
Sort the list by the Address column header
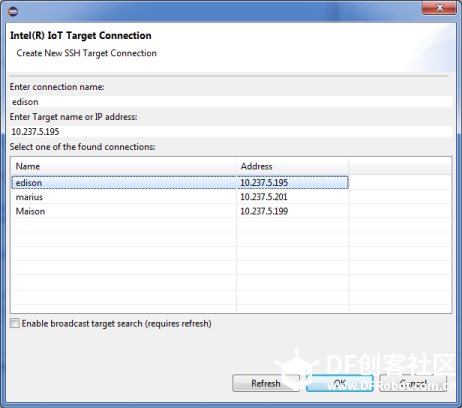[292, 166]
